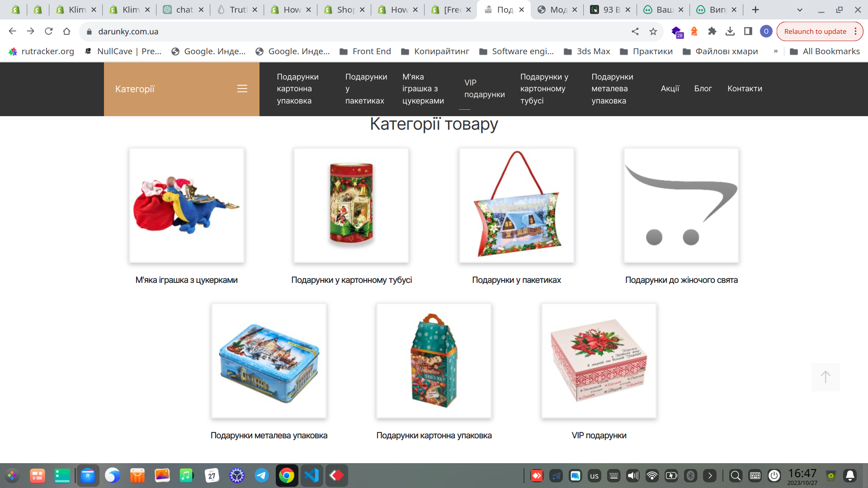Image resolution: width=868 pixels, height=488 pixels.
Task: Open the rutracker.org bookmark
Action: 41,51
